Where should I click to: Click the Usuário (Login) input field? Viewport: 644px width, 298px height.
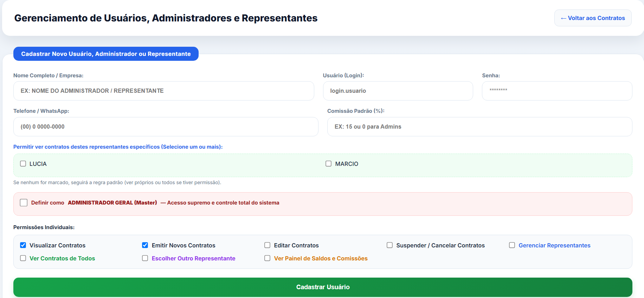coord(398,91)
